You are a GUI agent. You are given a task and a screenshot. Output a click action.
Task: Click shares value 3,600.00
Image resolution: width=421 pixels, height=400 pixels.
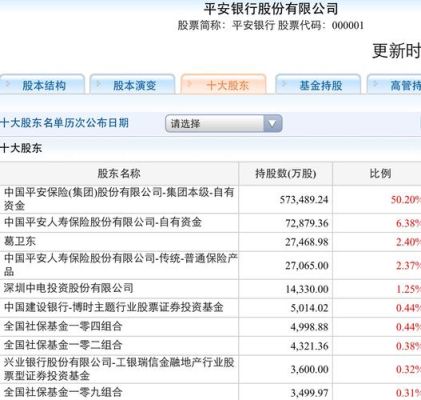point(309,370)
